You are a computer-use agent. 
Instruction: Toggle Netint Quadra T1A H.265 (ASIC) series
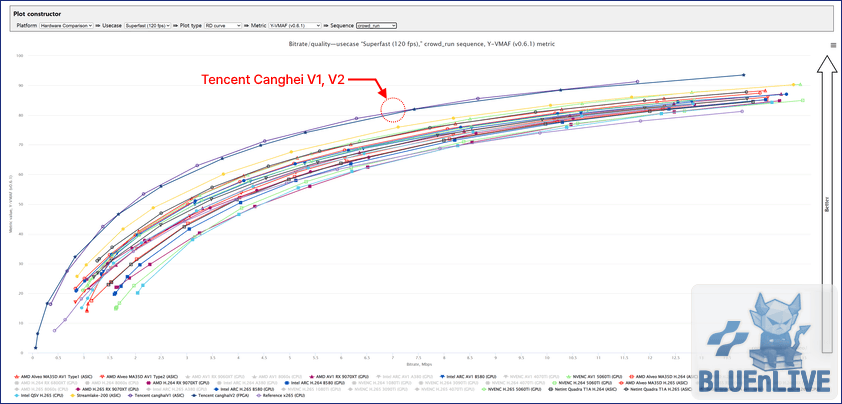(658, 389)
